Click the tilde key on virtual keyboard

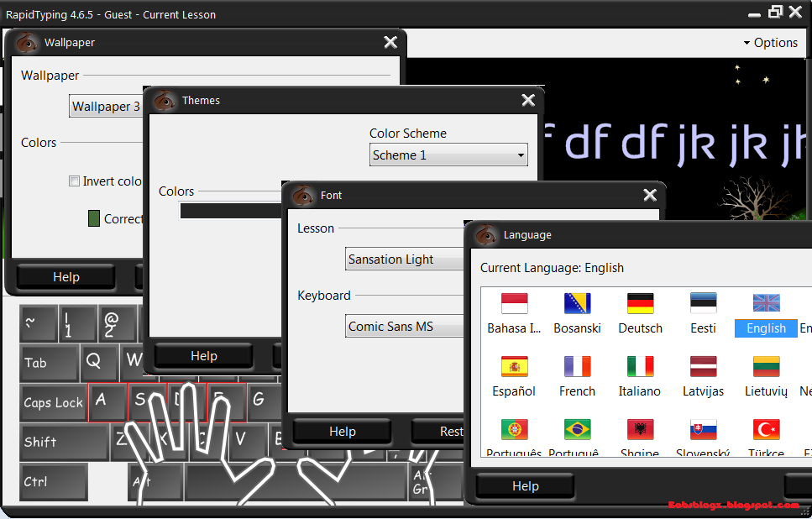39,323
